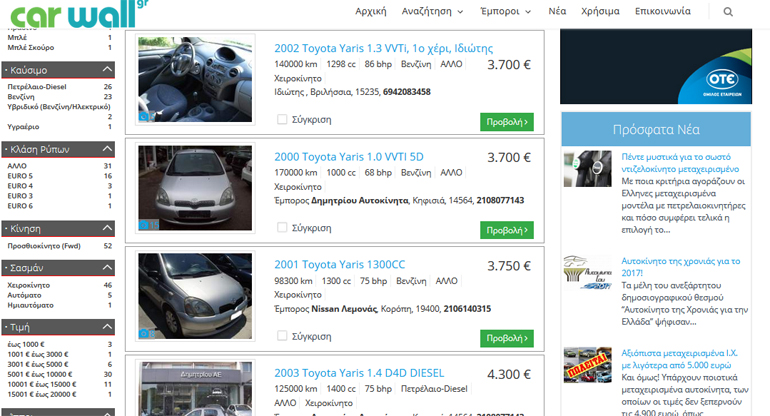Collapse the Κλάση Ρύπων filter panel
Image resolution: width=770 pixels, height=416 pixels.
pyautogui.click(x=107, y=149)
